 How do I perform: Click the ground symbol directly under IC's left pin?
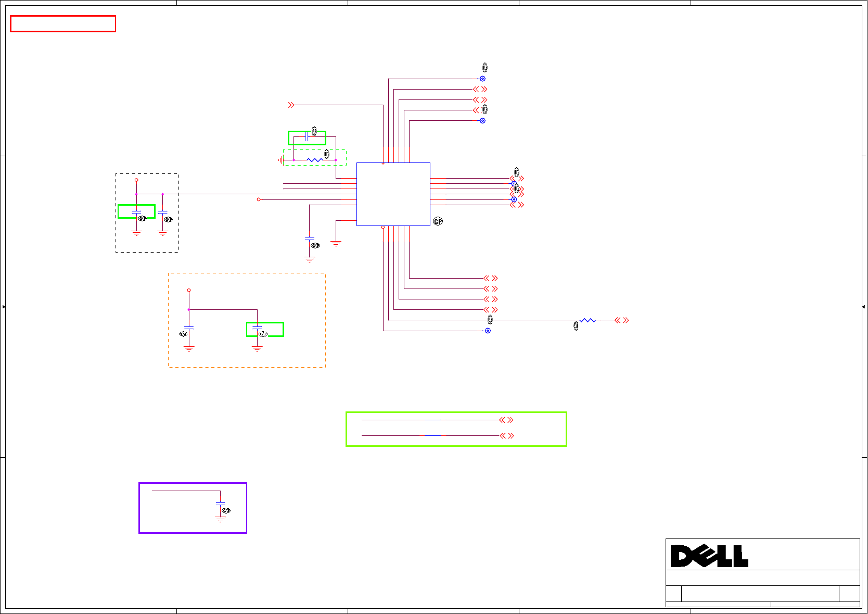click(336, 243)
